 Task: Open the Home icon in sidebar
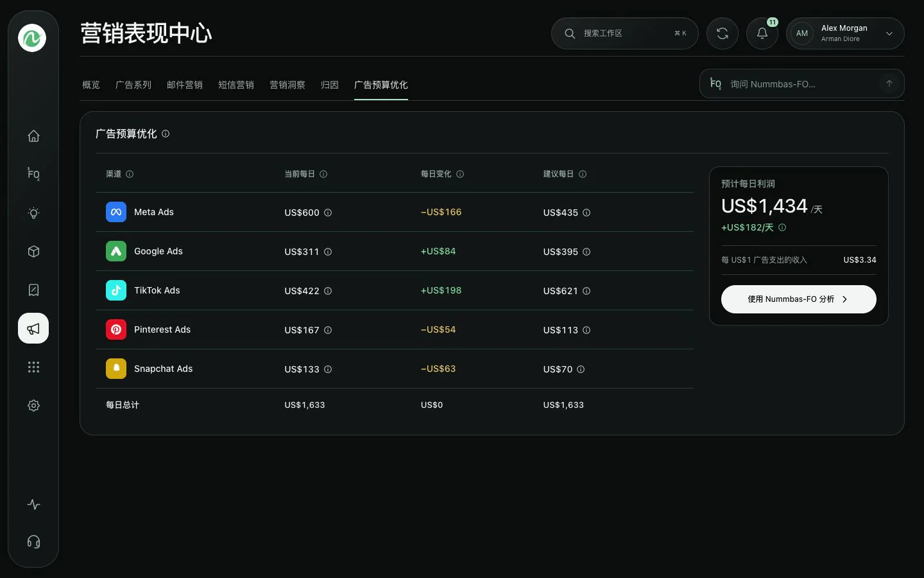33,136
